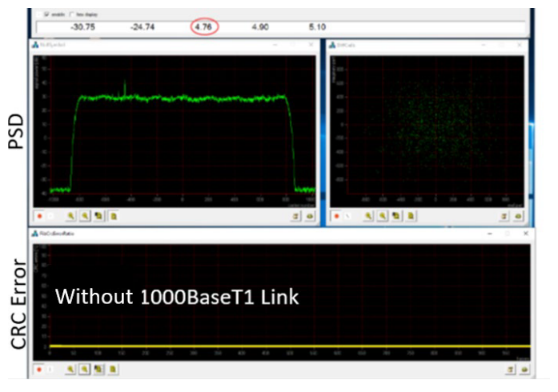The image size is (558, 392).
Task: Click the third yellow toolbar icon in the CRC error window
Action: (x=98, y=369)
